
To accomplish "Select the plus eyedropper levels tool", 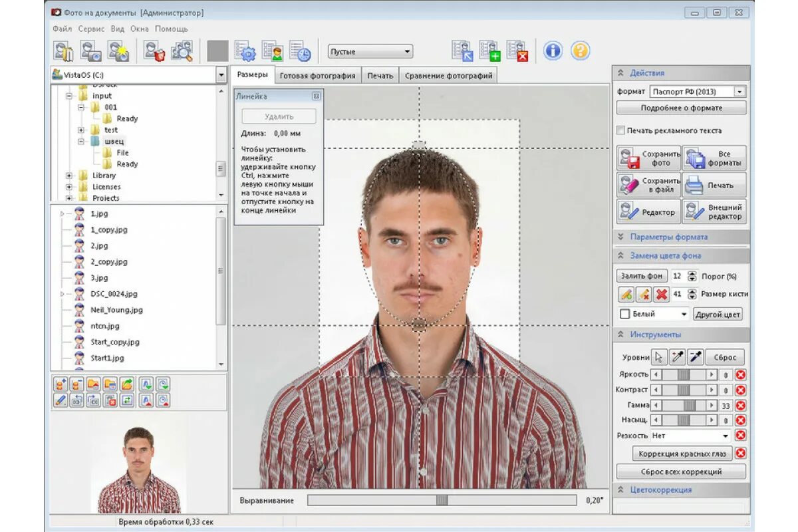I will [x=677, y=357].
